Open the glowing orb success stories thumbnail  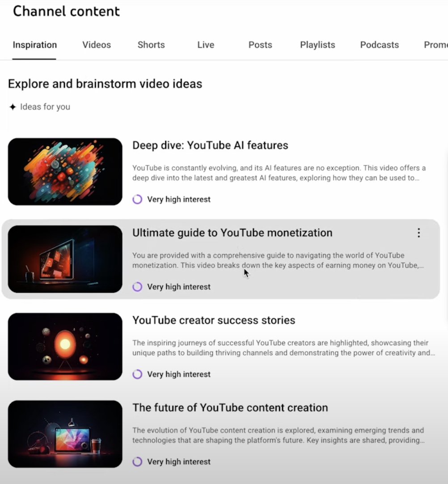[x=65, y=346]
